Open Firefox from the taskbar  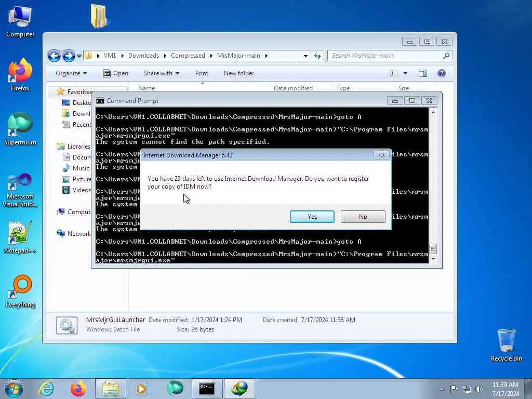click(x=78, y=389)
